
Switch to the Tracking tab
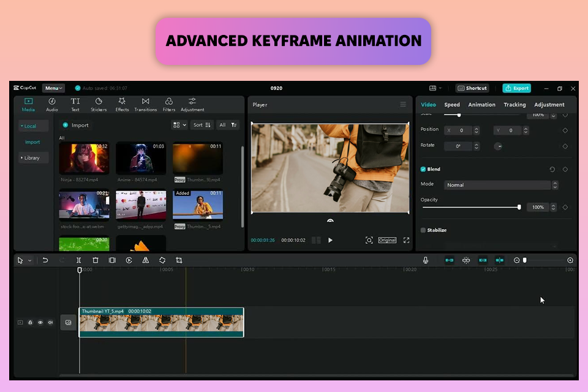point(514,105)
